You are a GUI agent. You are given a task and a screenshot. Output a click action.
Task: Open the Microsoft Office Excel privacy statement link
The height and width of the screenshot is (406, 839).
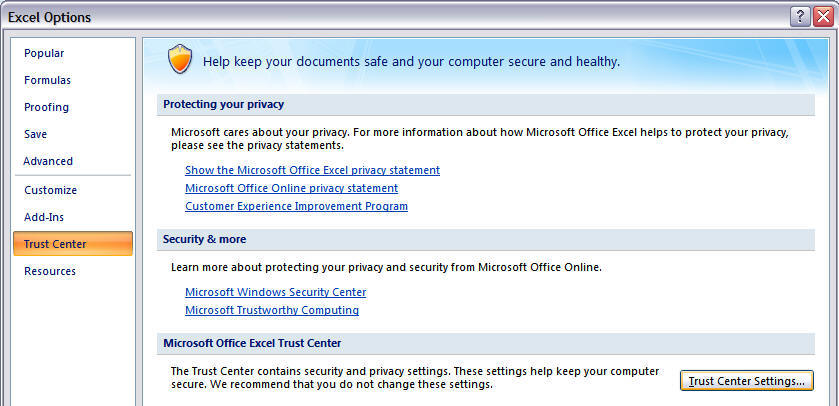point(312,170)
